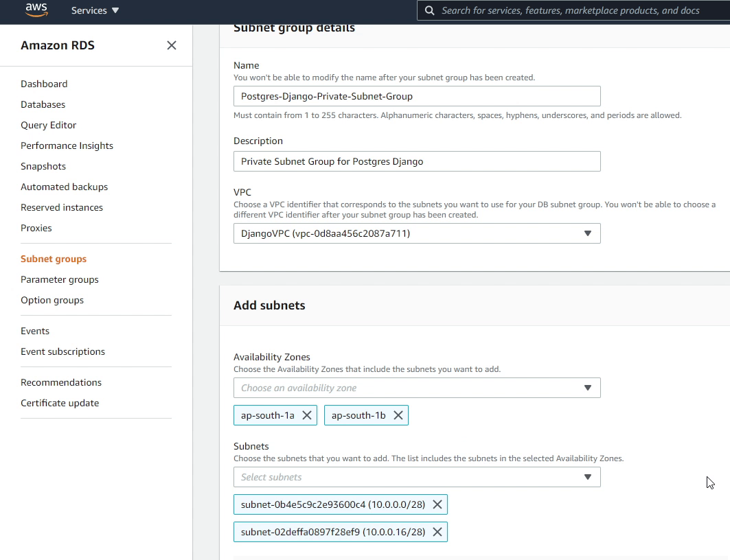Click the search magnifier icon in top bar
The image size is (730, 560).
[430, 10]
